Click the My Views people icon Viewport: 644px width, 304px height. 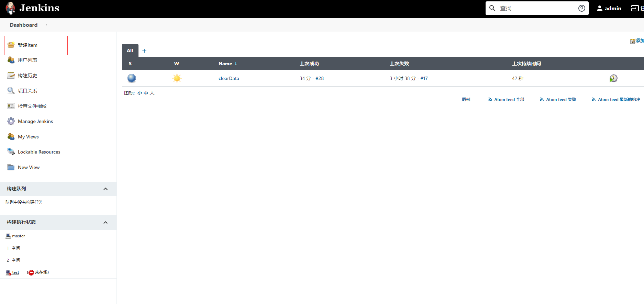click(11, 137)
